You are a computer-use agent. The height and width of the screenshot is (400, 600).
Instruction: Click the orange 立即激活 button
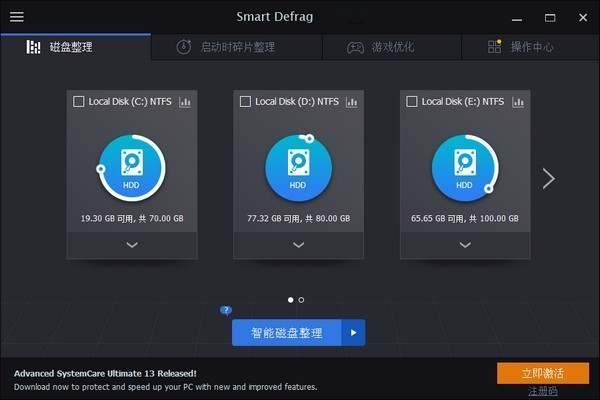pyautogui.click(x=543, y=373)
